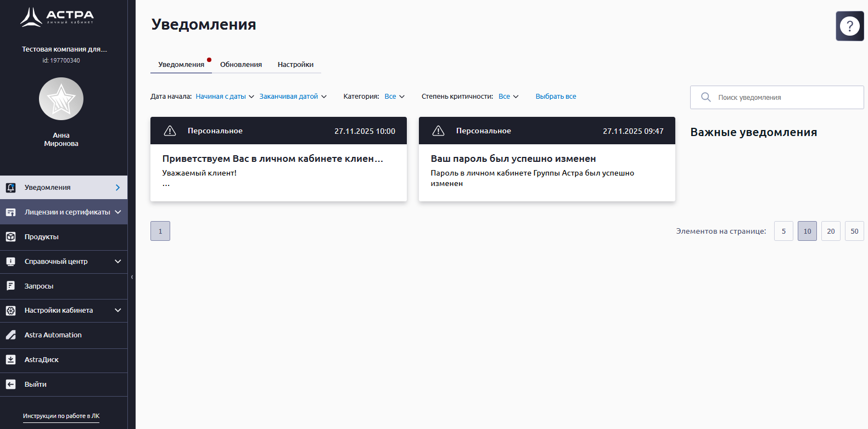The height and width of the screenshot is (429, 868).
Task: Open the Category filter dropdown
Action: 394,97
